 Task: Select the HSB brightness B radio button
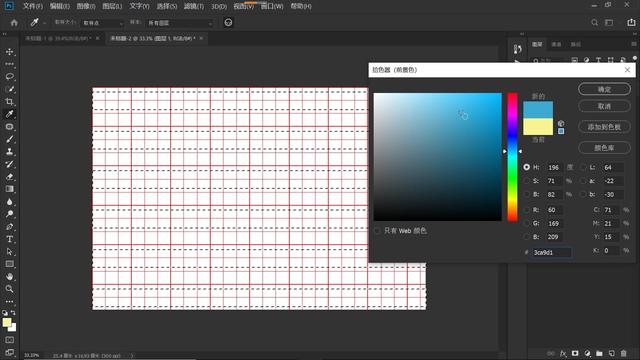coord(527,194)
